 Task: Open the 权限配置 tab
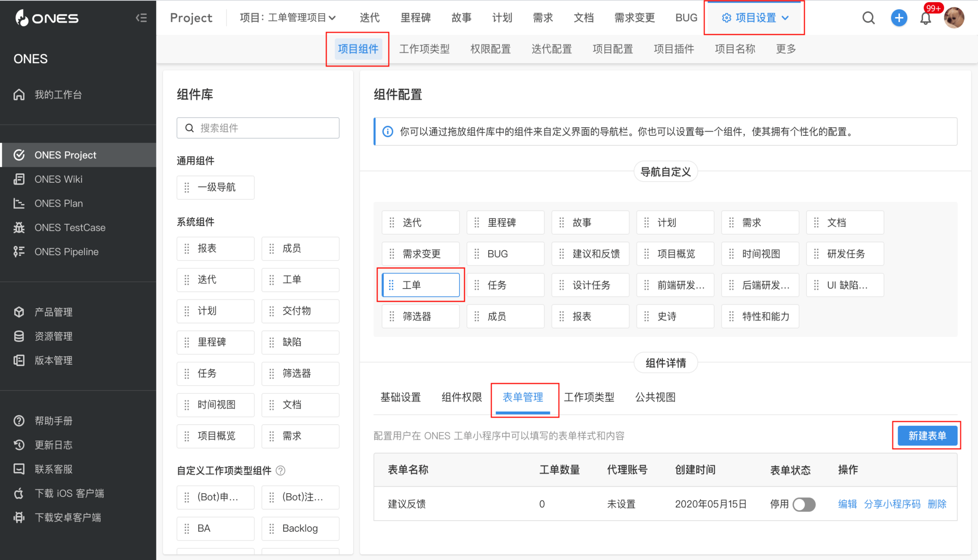[490, 49]
